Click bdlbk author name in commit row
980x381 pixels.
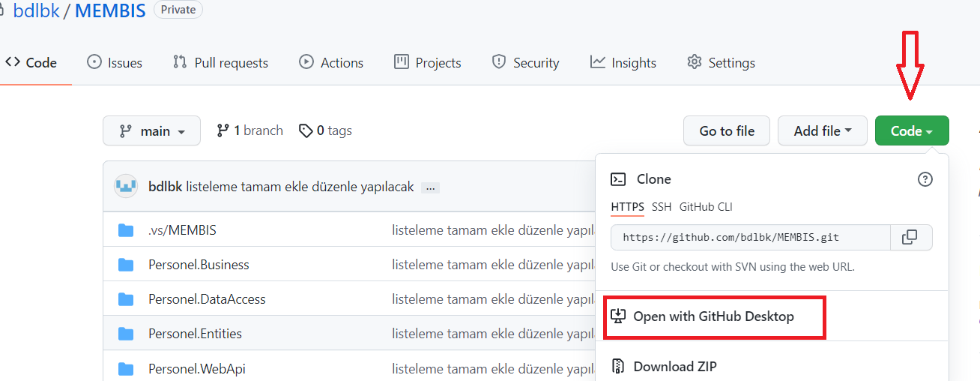click(165, 187)
